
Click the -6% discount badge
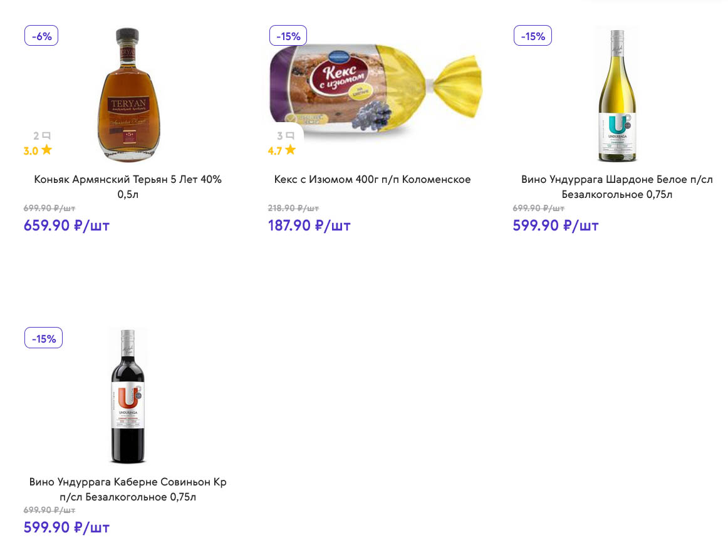coord(41,36)
